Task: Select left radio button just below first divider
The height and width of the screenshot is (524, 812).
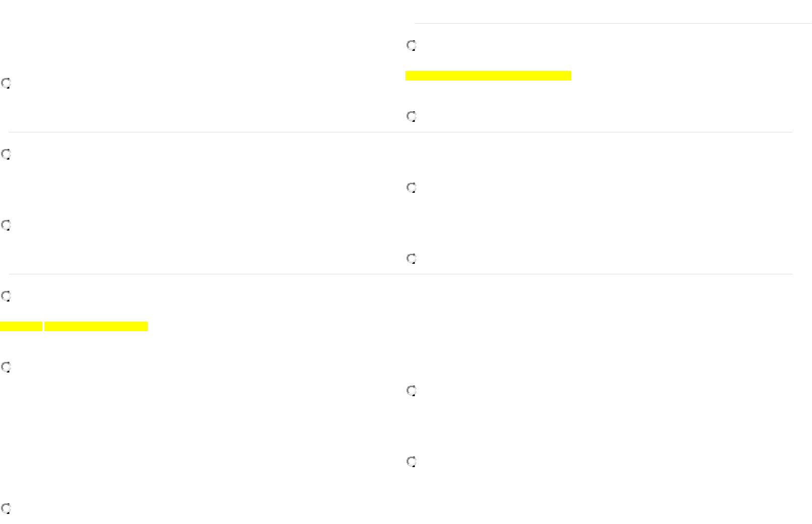Action: point(6,154)
